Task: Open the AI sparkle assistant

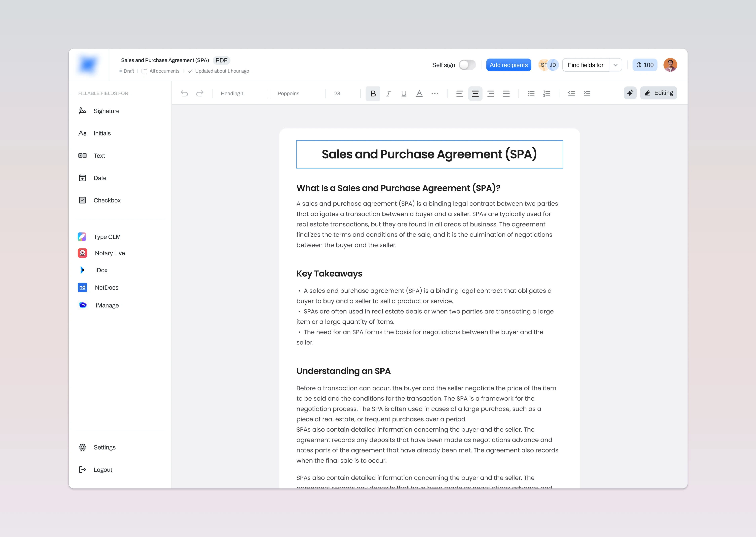Action: pos(630,93)
